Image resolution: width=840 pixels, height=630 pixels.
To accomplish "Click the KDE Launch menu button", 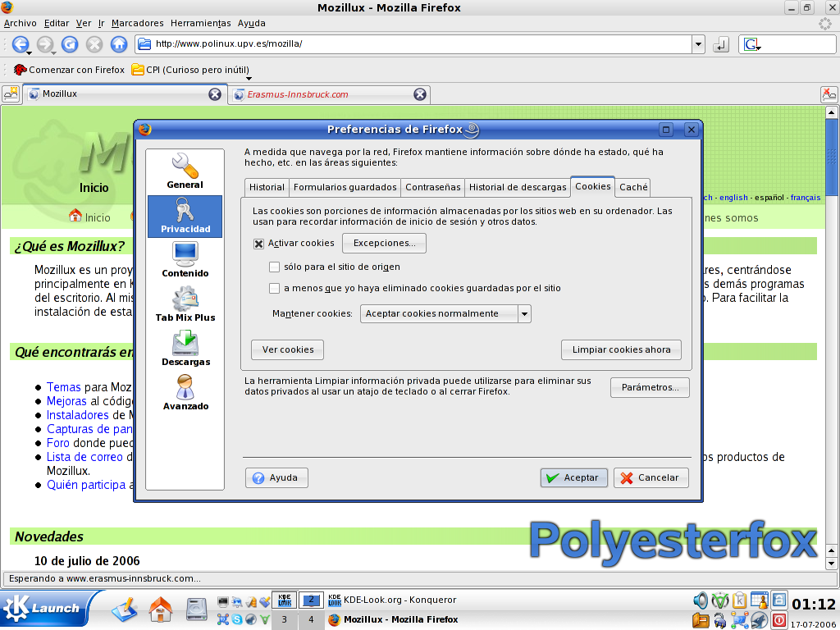I will click(46, 609).
